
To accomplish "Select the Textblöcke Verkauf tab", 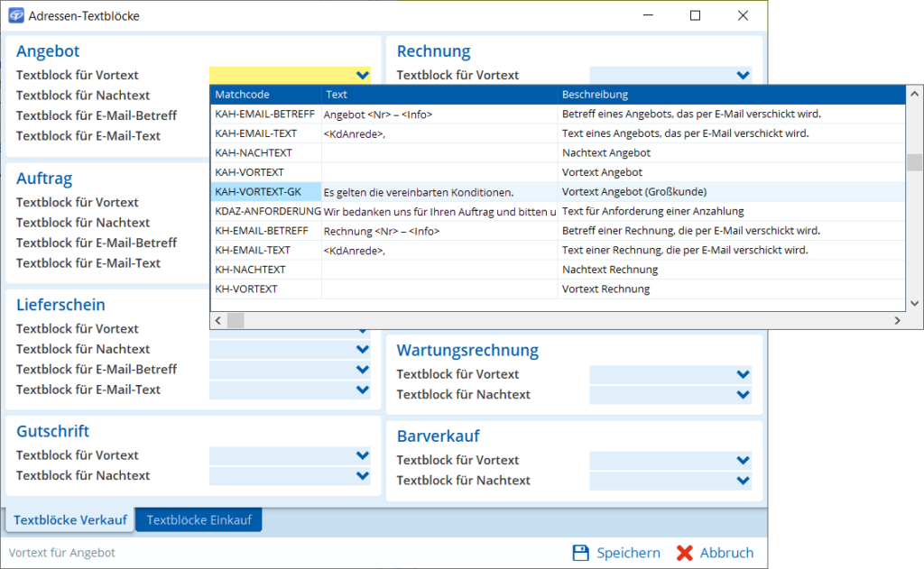I will click(x=70, y=519).
